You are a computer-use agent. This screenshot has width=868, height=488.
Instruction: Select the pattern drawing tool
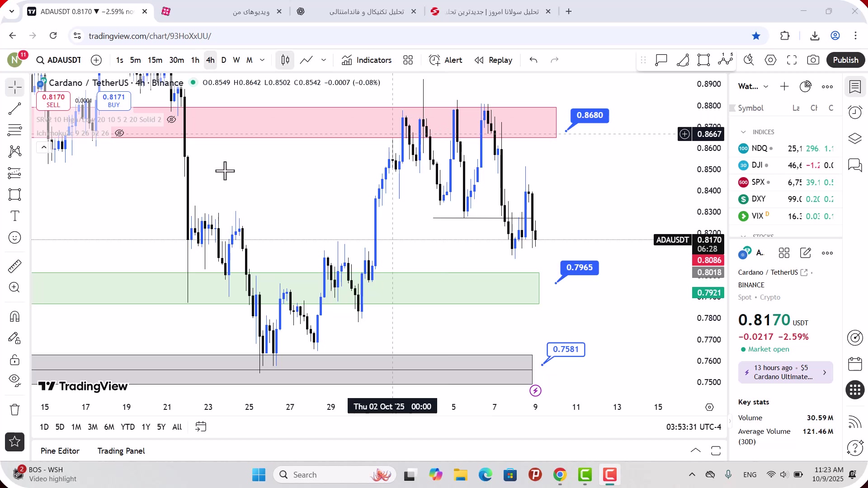point(15,151)
